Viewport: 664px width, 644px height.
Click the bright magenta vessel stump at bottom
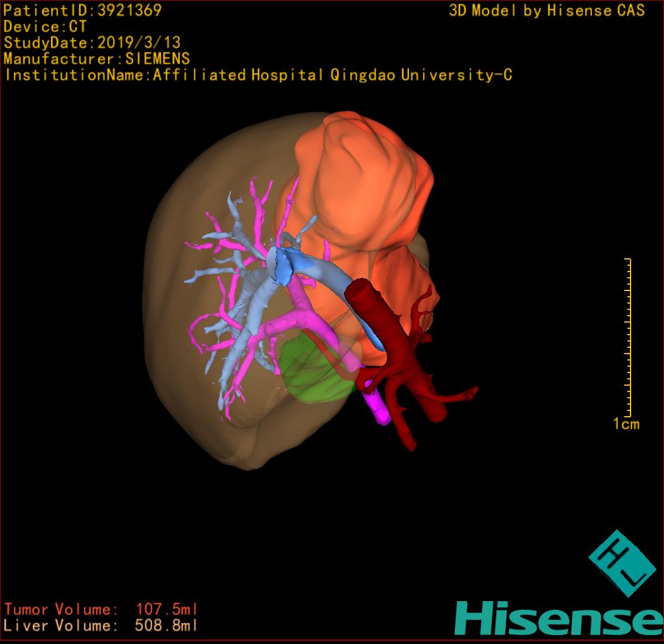[379, 407]
